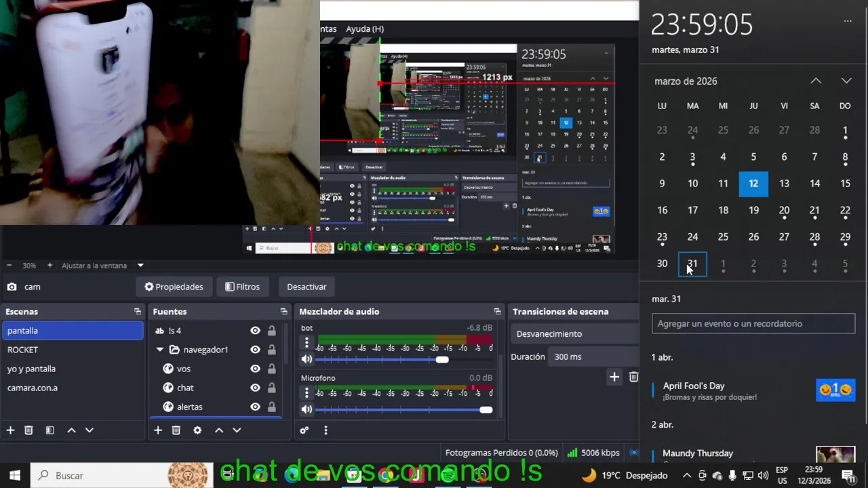
Task: Add a scene transition with plus icon
Action: [x=614, y=377]
